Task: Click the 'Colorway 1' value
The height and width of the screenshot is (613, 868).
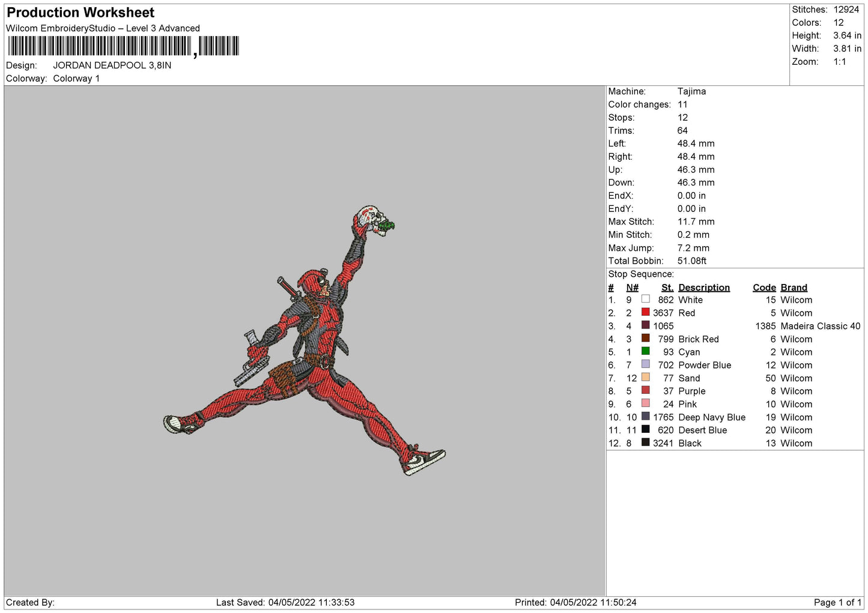Action: coord(76,79)
